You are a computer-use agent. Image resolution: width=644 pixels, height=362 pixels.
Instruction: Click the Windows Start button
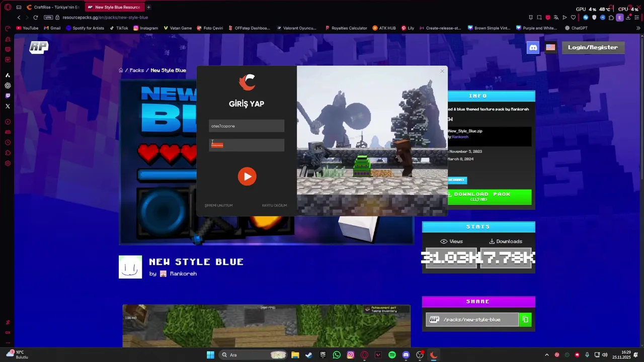(x=210, y=355)
